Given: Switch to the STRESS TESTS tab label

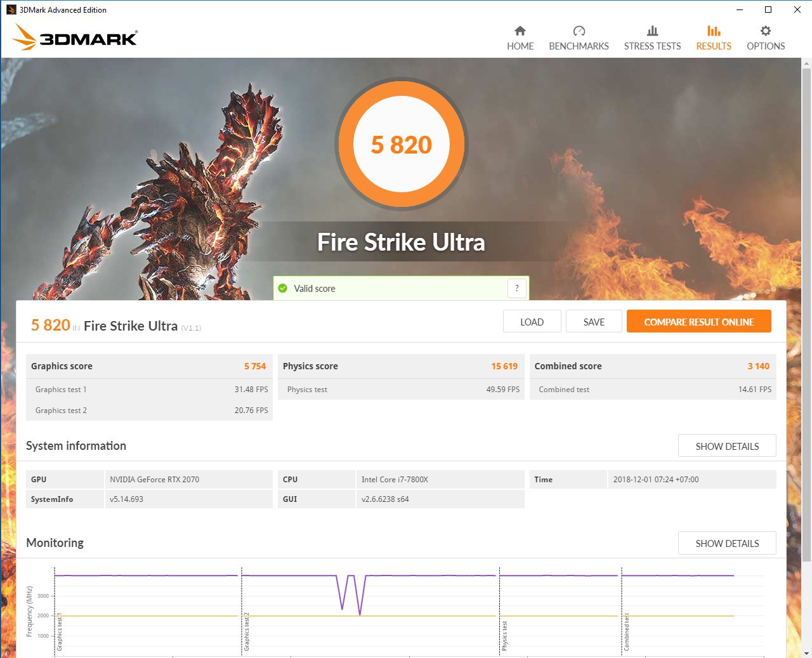Looking at the screenshot, I should 652,46.
